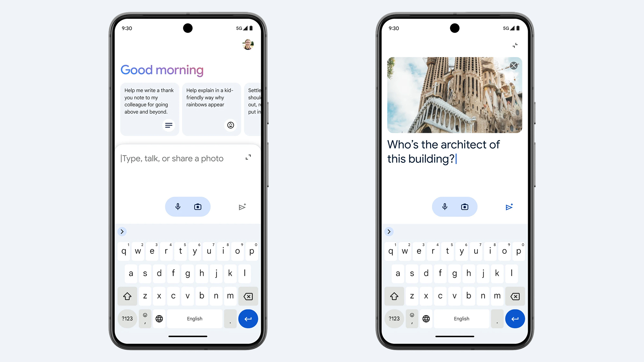Tap the hamburger menu lines icon
644x362 pixels.
pos(168,125)
